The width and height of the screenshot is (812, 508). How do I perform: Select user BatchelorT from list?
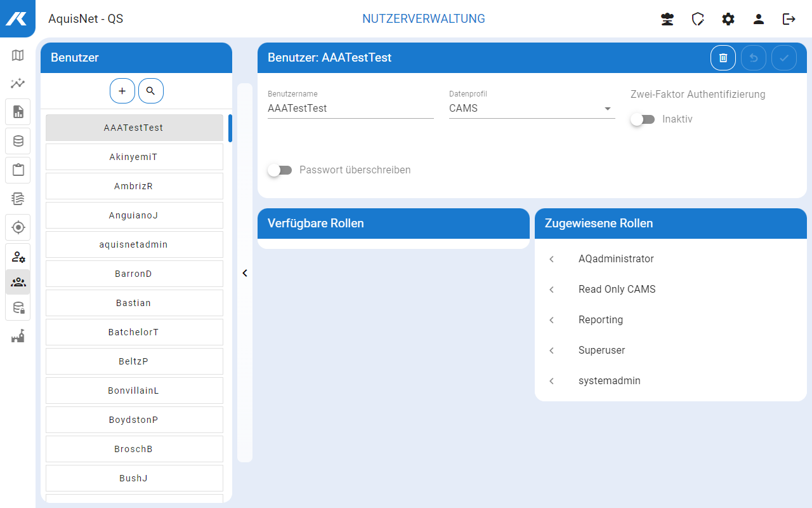tap(134, 332)
